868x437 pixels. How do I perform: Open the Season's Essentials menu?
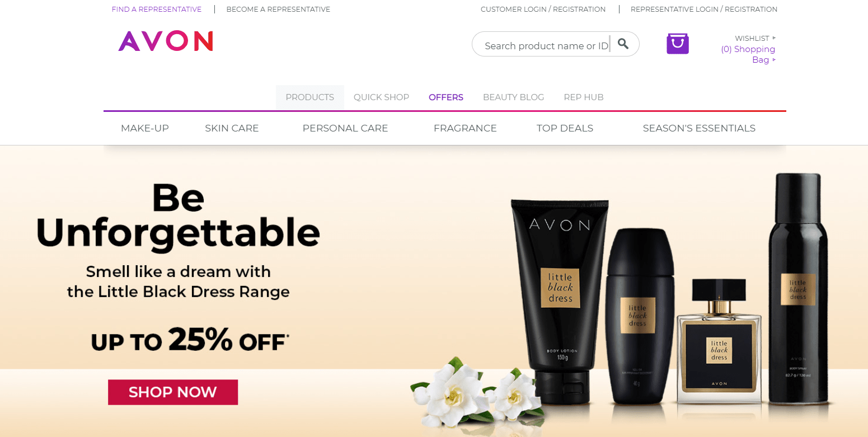[x=699, y=128]
